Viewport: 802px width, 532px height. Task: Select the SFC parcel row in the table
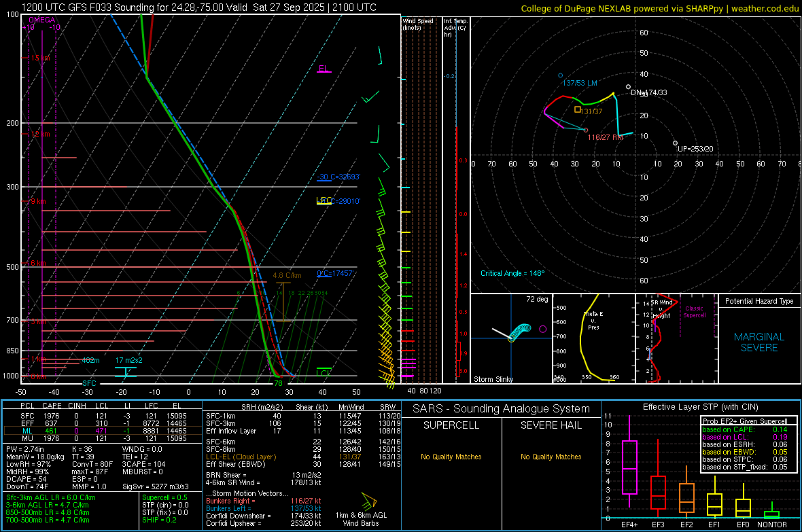pos(103,416)
